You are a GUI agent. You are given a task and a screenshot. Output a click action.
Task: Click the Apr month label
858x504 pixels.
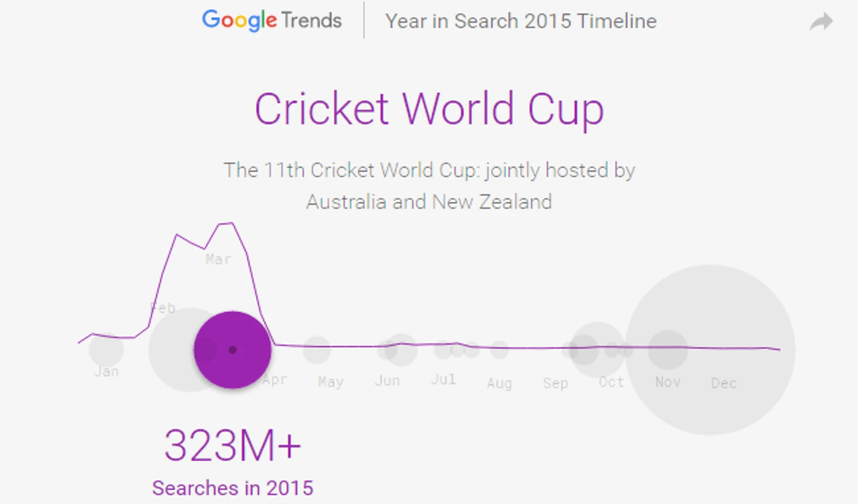(275, 380)
